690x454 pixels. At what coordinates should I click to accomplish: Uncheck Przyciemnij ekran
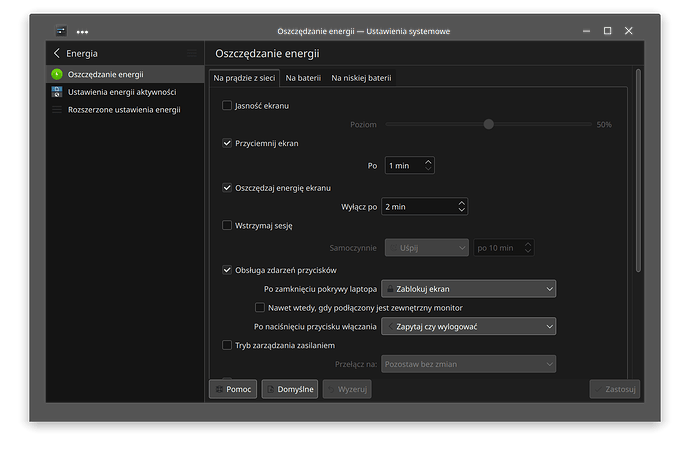pyautogui.click(x=227, y=143)
